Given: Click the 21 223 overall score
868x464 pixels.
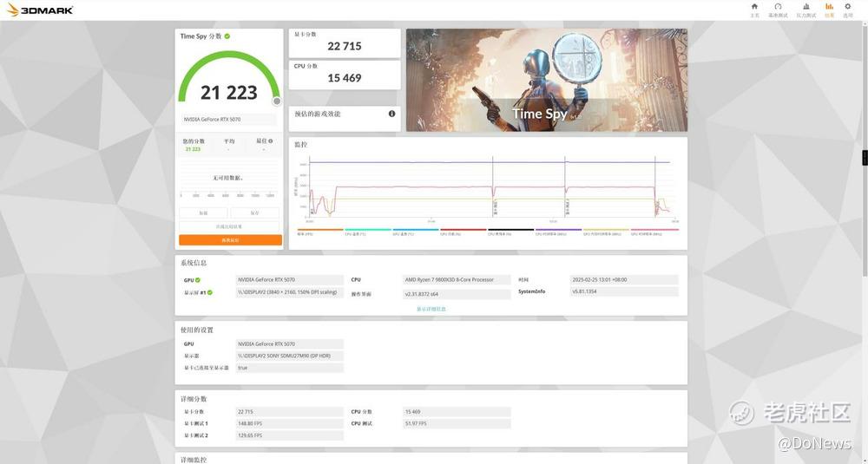Looking at the screenshot, I should pos(228,92).
